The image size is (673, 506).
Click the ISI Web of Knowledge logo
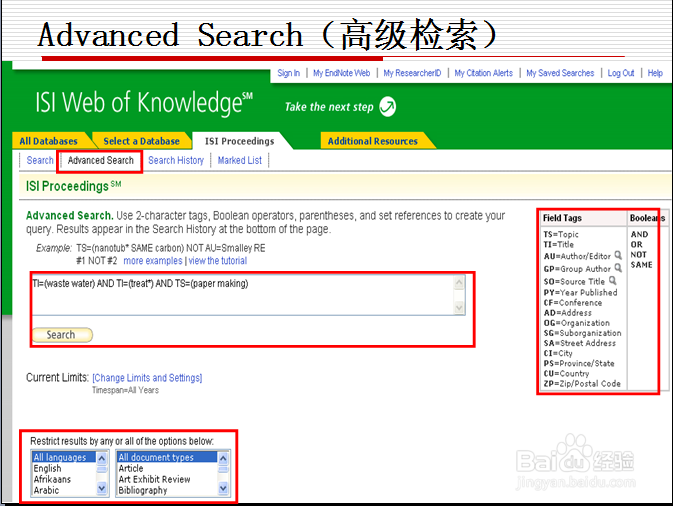coord(144,103)
